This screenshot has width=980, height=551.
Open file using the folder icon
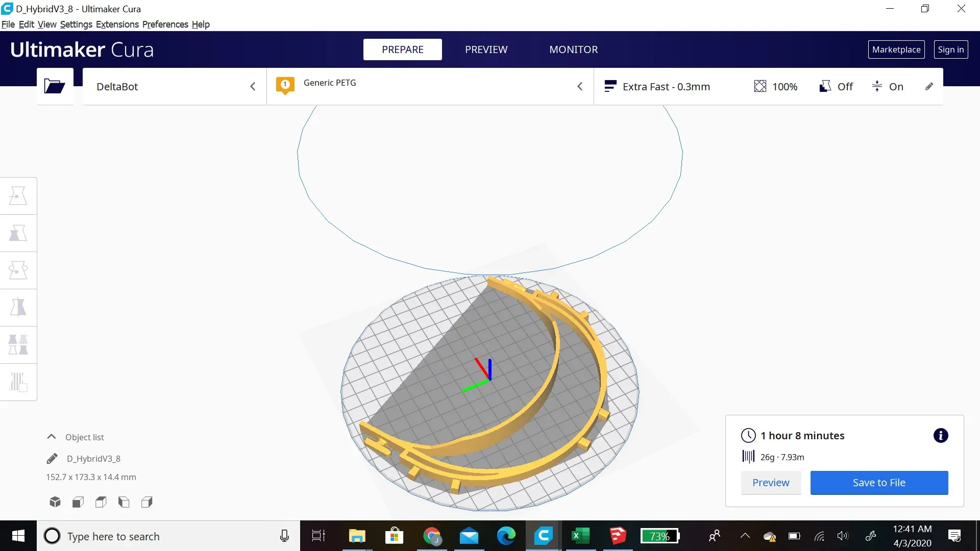[x=55, y=86]
